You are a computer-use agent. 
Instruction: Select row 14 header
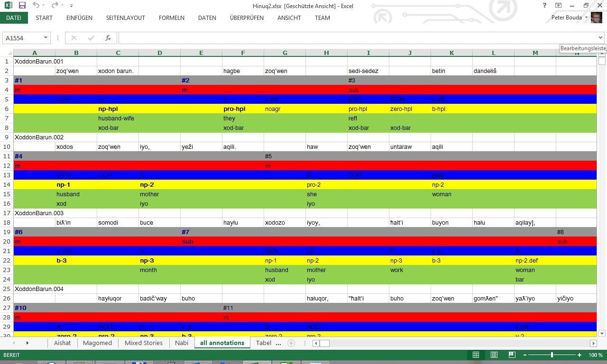(x=7, y=185)
